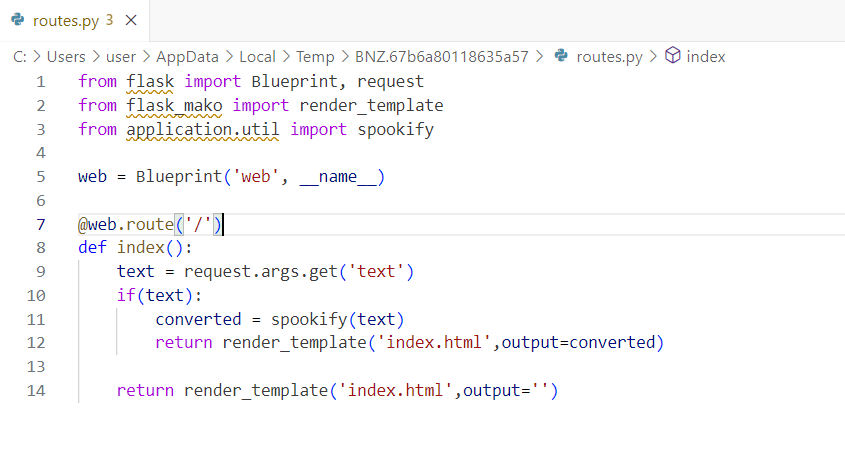Click the underlined flask_mako import name
845x463 pixels.
[x=174, y=106]
